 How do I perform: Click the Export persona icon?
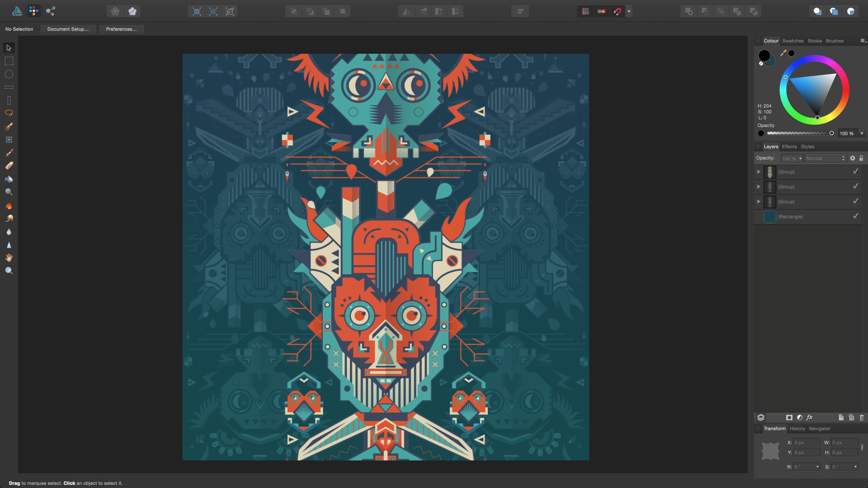point(50,11)
